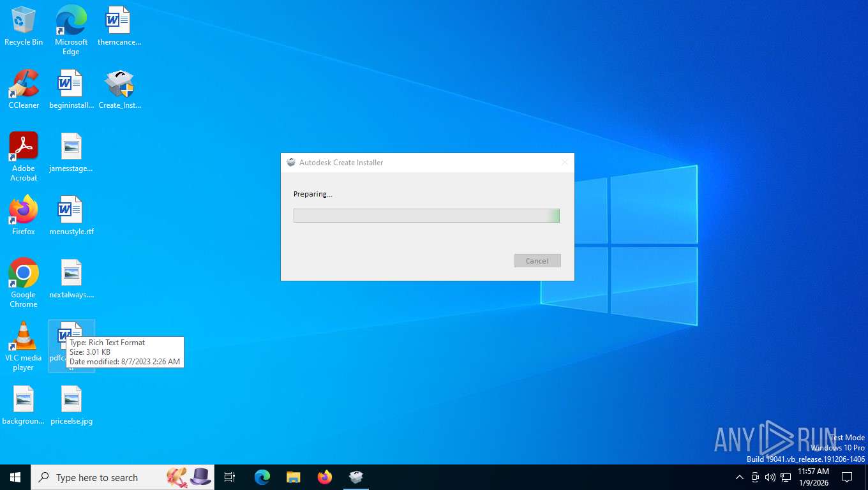Close the Autodesk Create Installer dialog
This screenshot has width=868, height=490.
point(564,163)
